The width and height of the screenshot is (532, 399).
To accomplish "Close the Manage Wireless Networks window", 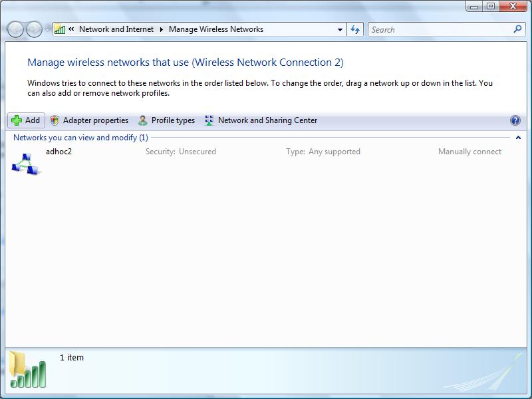I will point(513,7).
